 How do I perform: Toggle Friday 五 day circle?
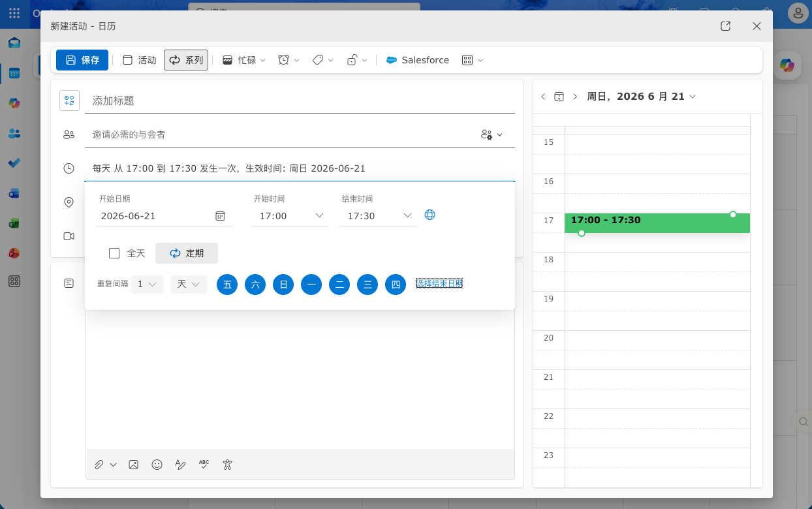click(x=227, y=285)
